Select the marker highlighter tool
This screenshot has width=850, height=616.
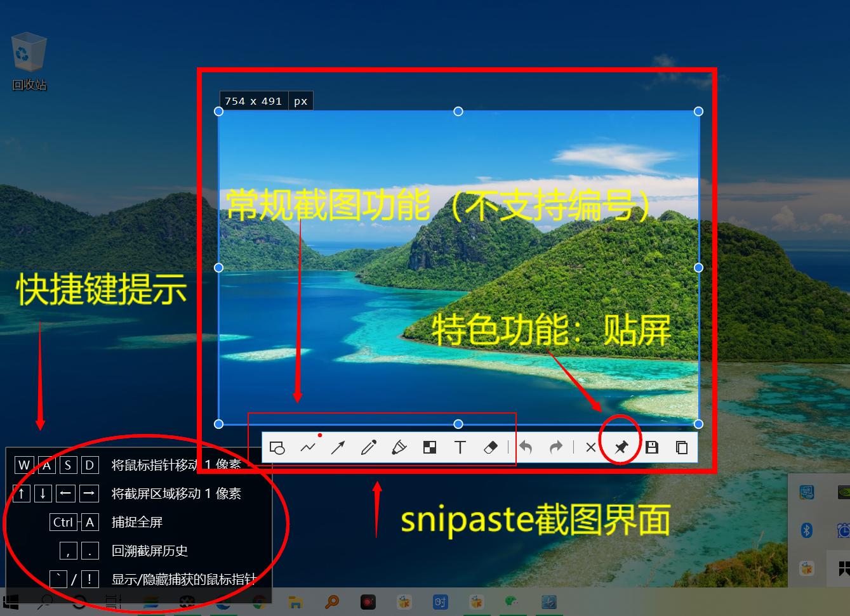click(x=399, y=448)
